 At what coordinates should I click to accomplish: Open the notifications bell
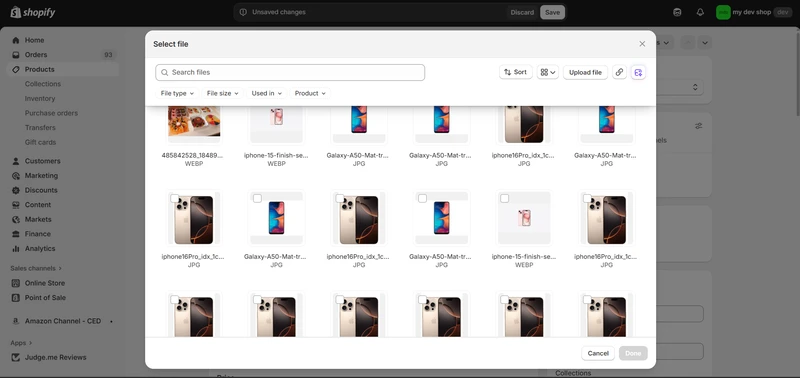point(700,12)
